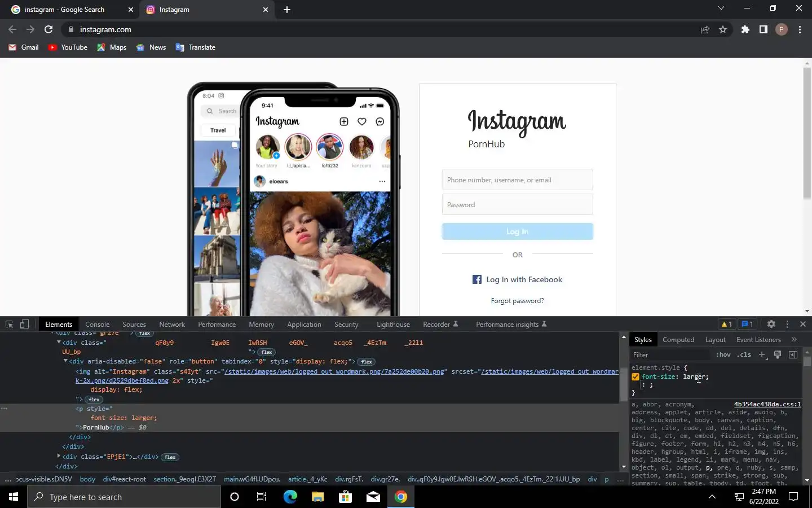Click the Forgot password? link

pyautogui.click(x=517, y=301)
